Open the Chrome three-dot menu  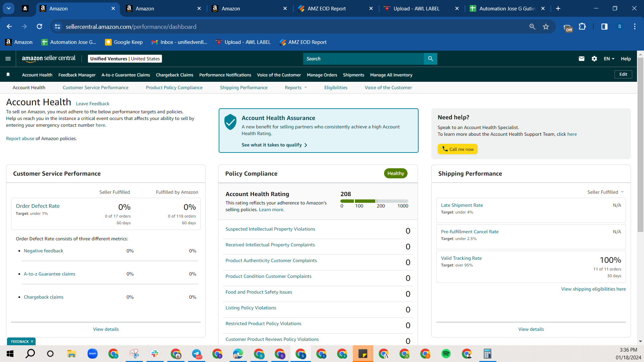coord(635,26)
